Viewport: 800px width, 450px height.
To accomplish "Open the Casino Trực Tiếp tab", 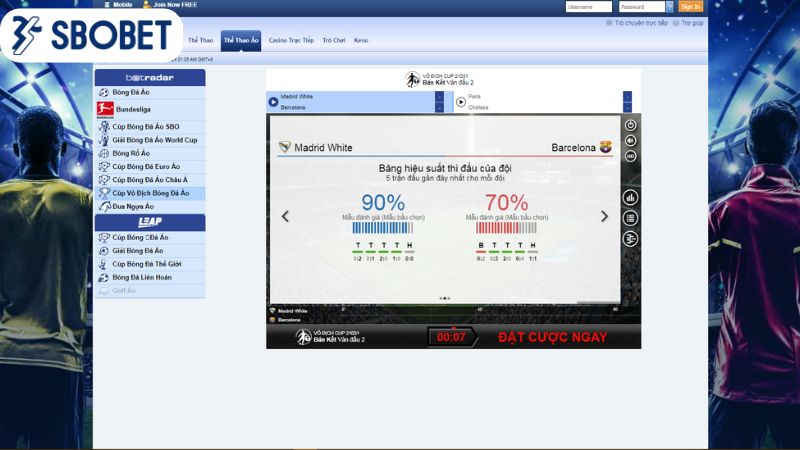I will (291, 40).
